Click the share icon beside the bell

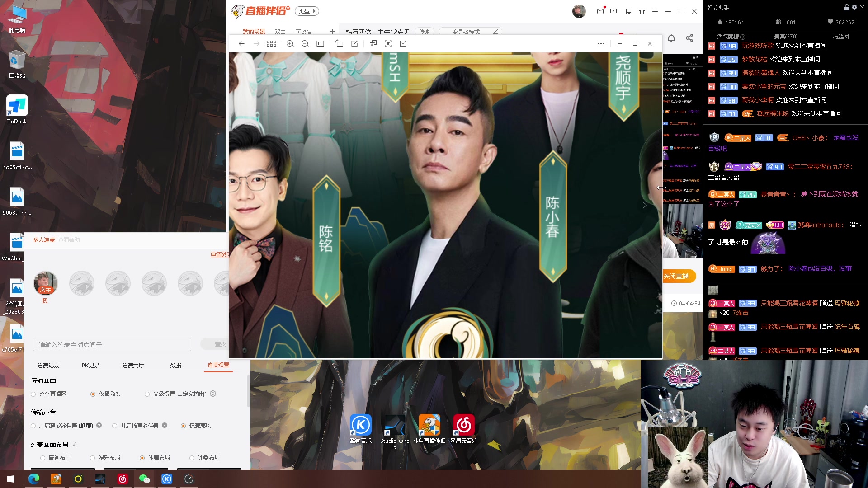(x=689, y=38)
